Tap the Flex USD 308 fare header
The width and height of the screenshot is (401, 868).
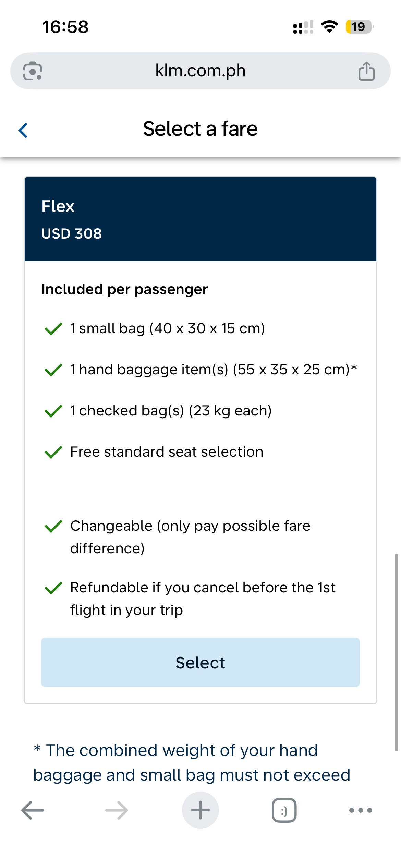tap(200, 219)
